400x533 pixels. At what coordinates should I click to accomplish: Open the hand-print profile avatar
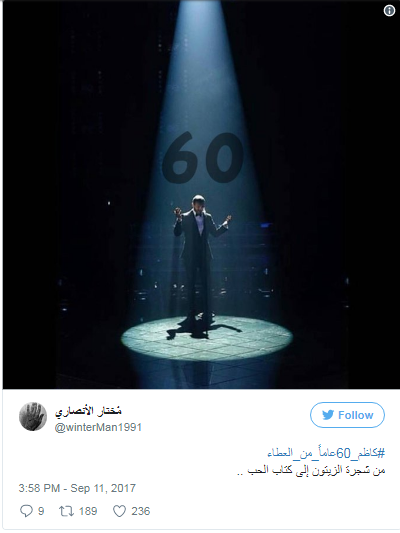pyautogui.click(x=33, y=416)
